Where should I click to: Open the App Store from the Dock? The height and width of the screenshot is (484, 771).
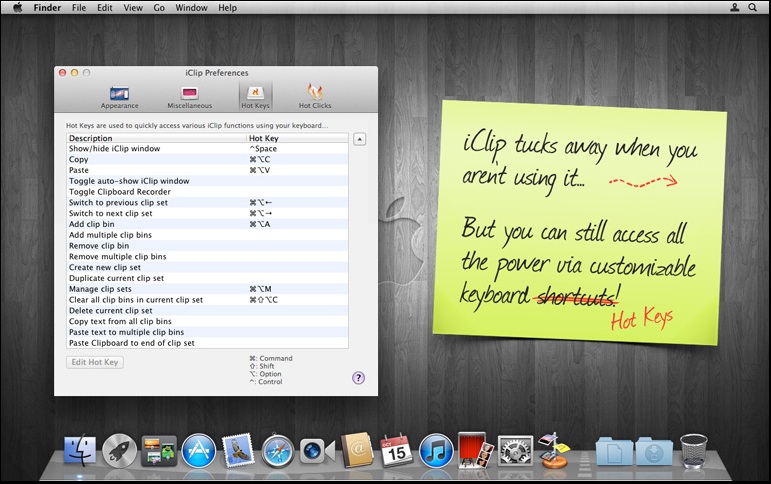[199, 451]
